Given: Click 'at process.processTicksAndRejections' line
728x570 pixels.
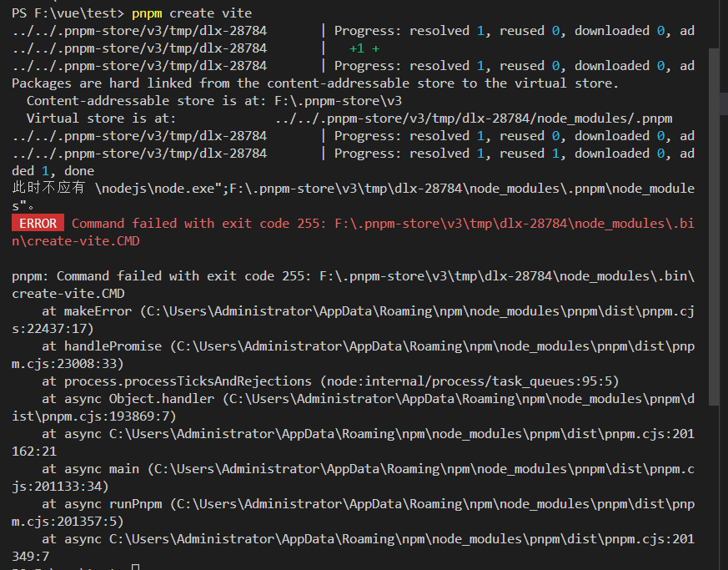Looking at the screenshot, I should point(330,381).
